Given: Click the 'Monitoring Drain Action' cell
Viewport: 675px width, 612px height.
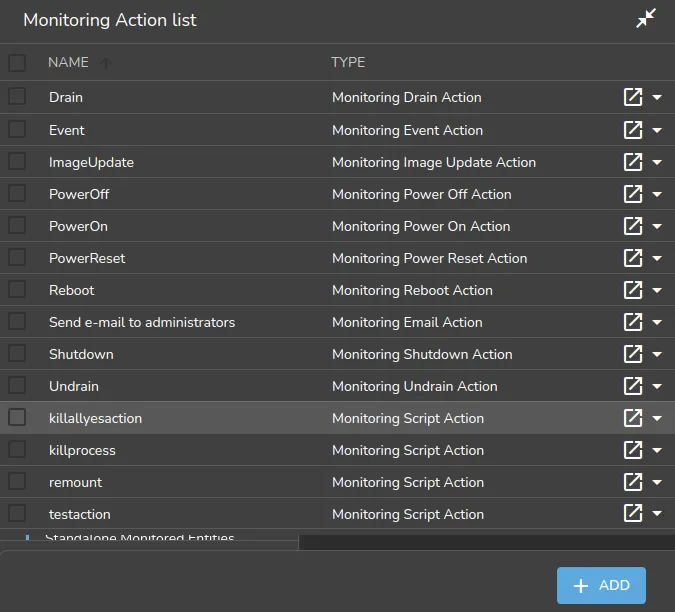Looking at the screenshot, I should [407, 97].
